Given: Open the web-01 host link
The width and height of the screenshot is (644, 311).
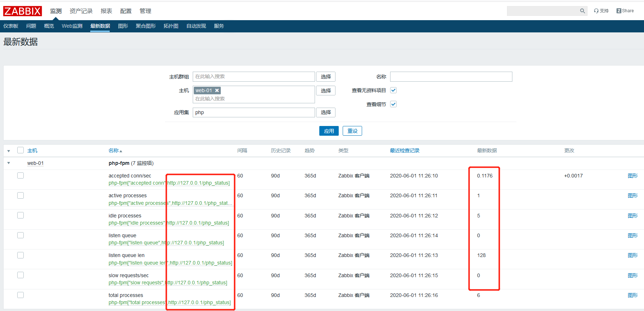Looking at the screenshot, I should point(35,163).
